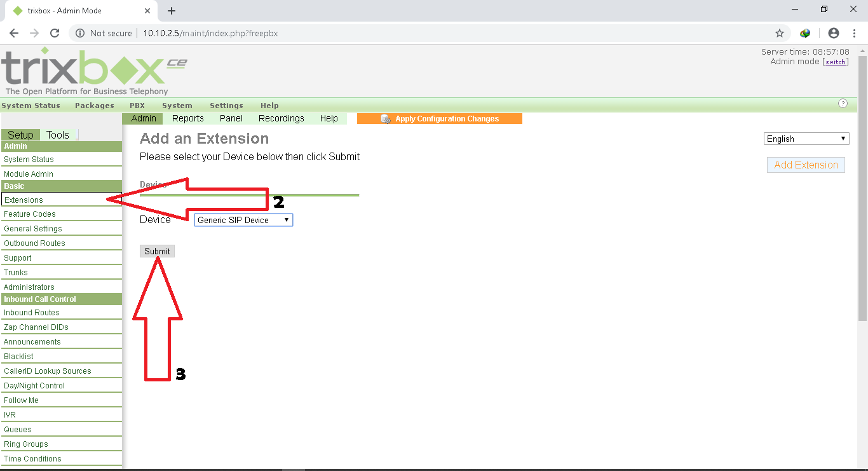Bookmark this page with the star icon

pyautogui.click(x=780, y=33)
